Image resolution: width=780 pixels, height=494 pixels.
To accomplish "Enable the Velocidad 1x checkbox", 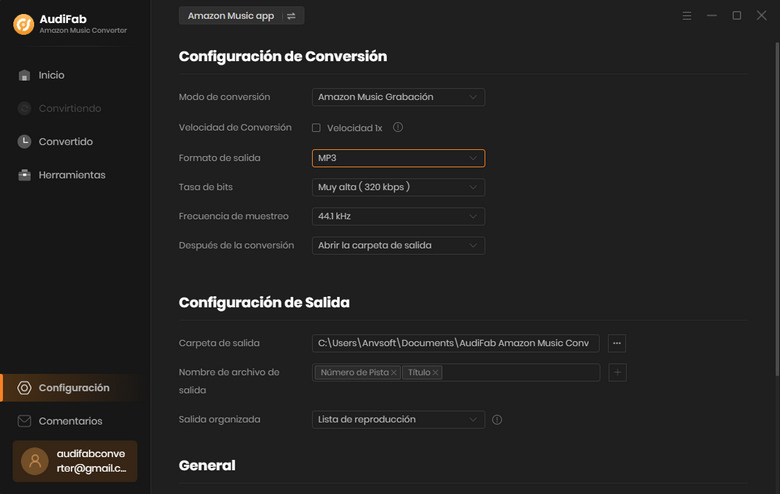I will 316,128.
